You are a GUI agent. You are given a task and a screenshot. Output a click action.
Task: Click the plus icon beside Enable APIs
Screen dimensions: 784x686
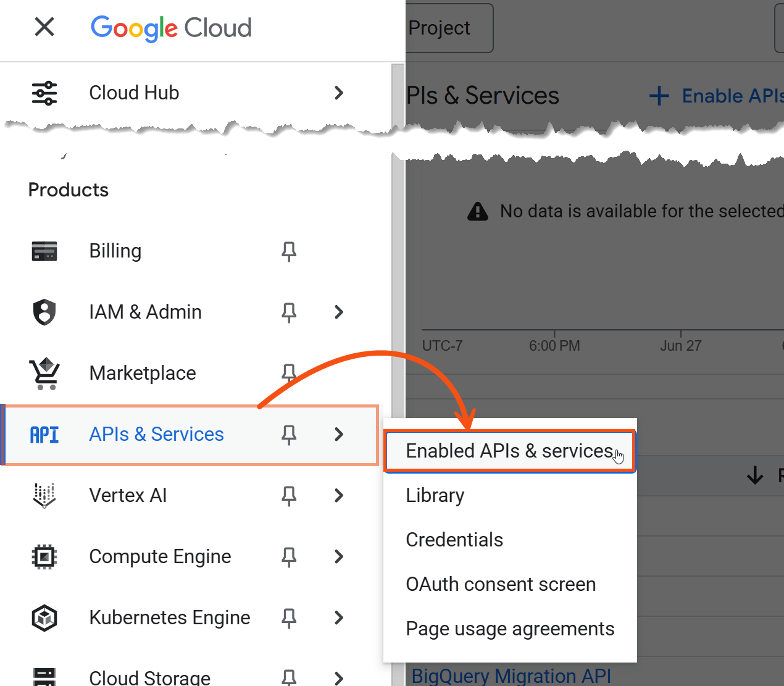[x=659, y=96]
